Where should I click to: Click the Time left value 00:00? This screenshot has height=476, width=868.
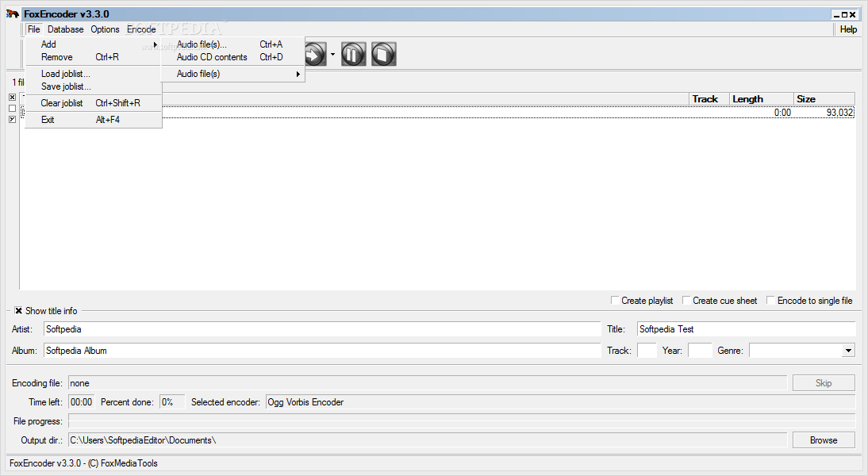pos(82,402)
